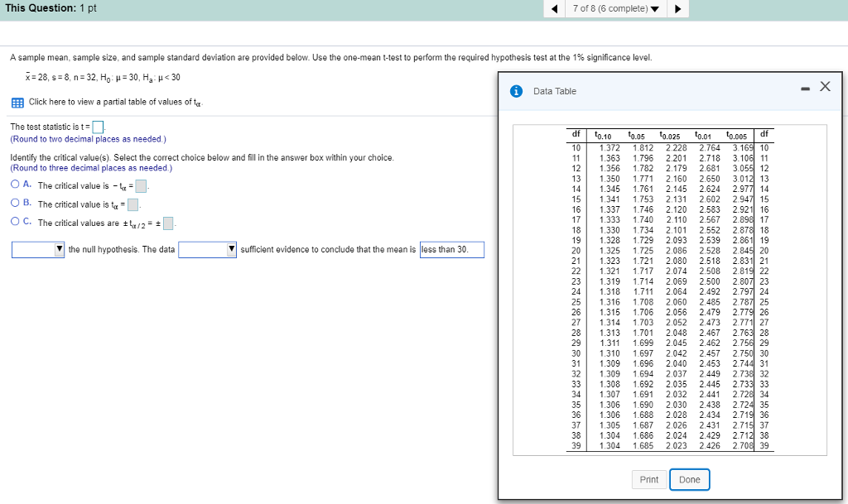Minimize the Data Table dialog
This screenshot has height=504, width=848.
[x=805, y=89]
